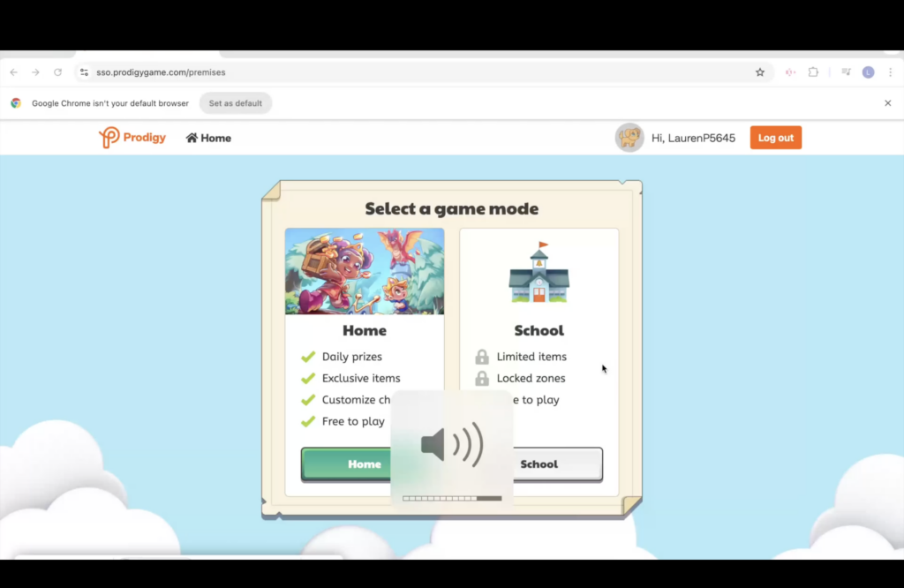Select the School game mode button
Screen dimensions: 904x588
coord(558,464)
